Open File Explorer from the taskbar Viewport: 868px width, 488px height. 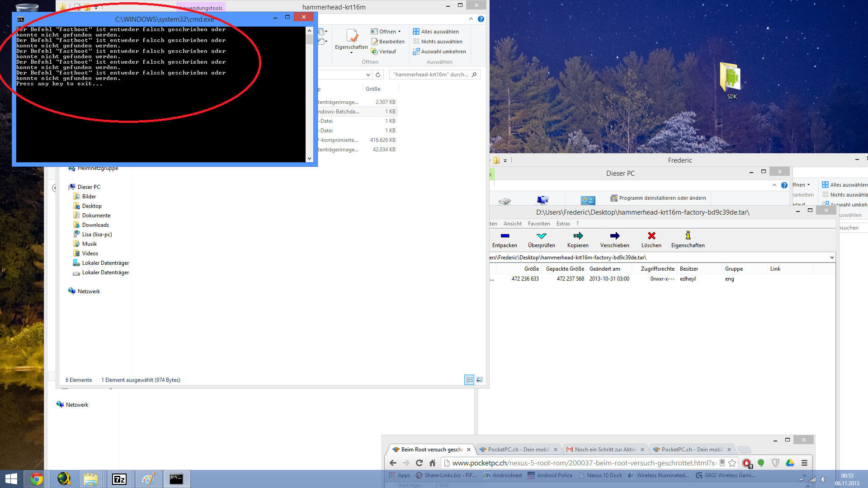click(91, 479)
